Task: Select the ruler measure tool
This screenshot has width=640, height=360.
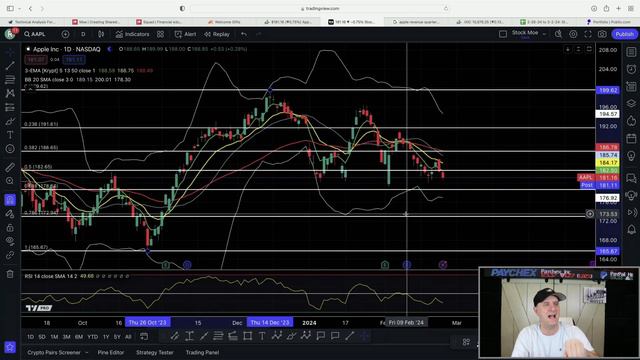Action: (10, 167)
